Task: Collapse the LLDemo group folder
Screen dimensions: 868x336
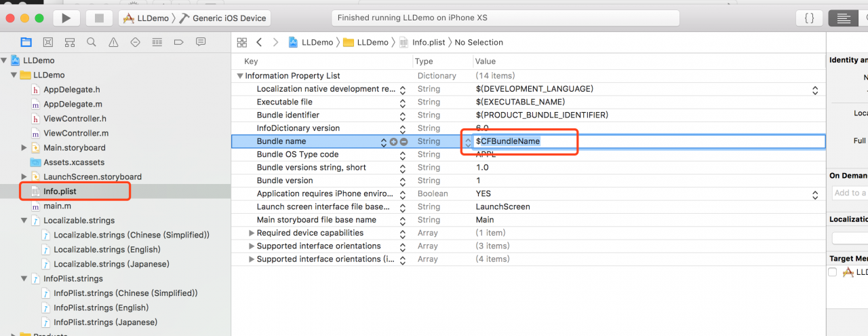Action: coord(14,75)
